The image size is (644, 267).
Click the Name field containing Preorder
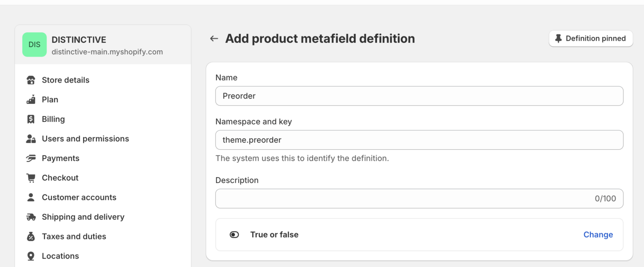coord(419,96)
